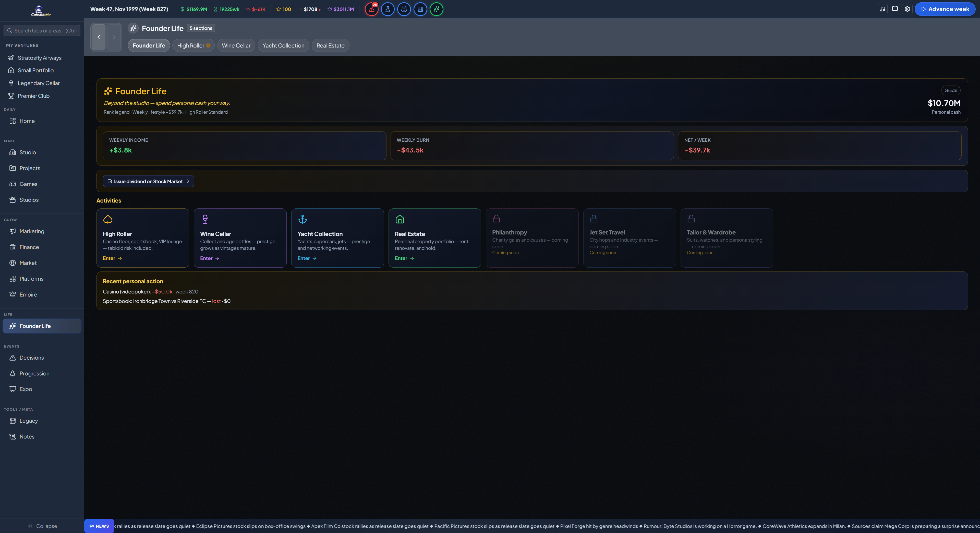Click Issue dividend on Stock Market

pyautogui.click(x=148, y=181)
